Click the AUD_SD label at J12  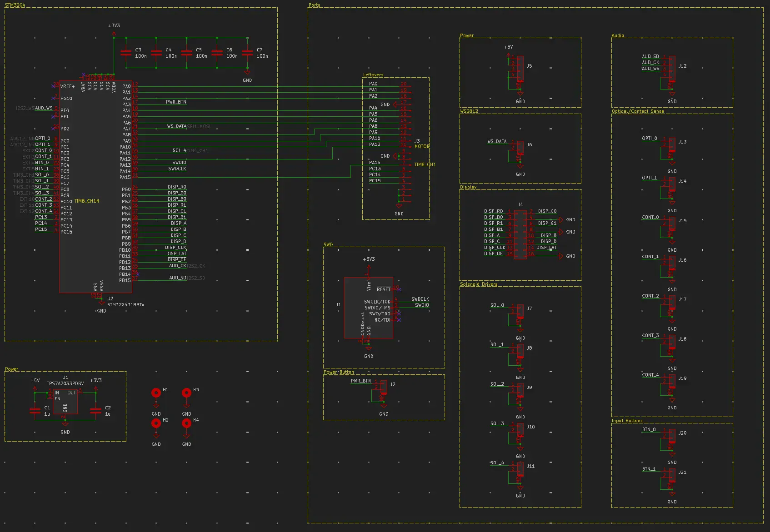click(650, 57)
